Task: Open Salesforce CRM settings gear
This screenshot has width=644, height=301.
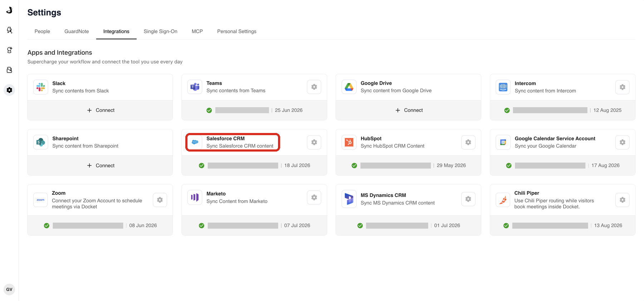Action: click(x=314, y=142)
